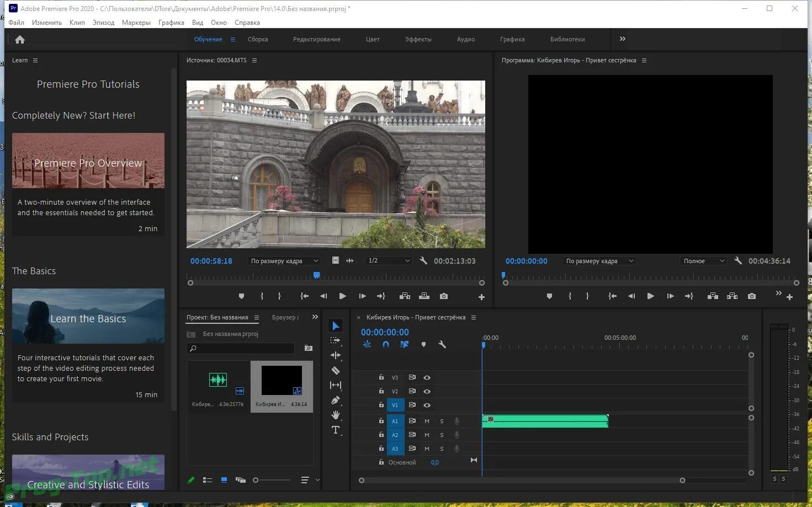Click the project thumbnail size slider

(256, 480)
